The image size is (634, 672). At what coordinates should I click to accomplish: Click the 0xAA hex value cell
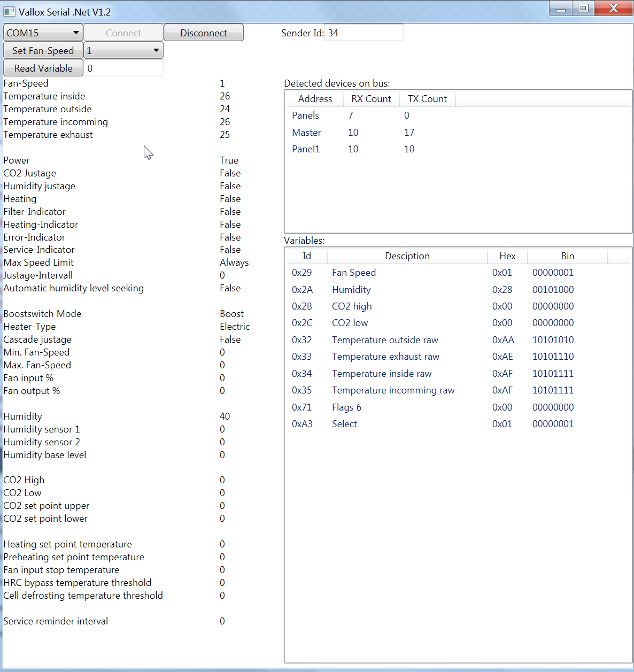[503, 340]
